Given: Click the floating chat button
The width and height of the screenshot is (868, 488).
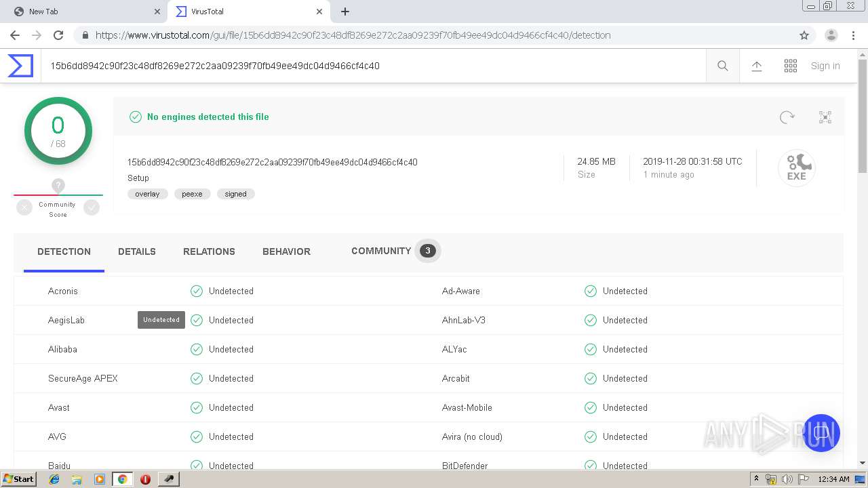Looking at the screenshot, I should pyautogui.click(x=821, y=433).
